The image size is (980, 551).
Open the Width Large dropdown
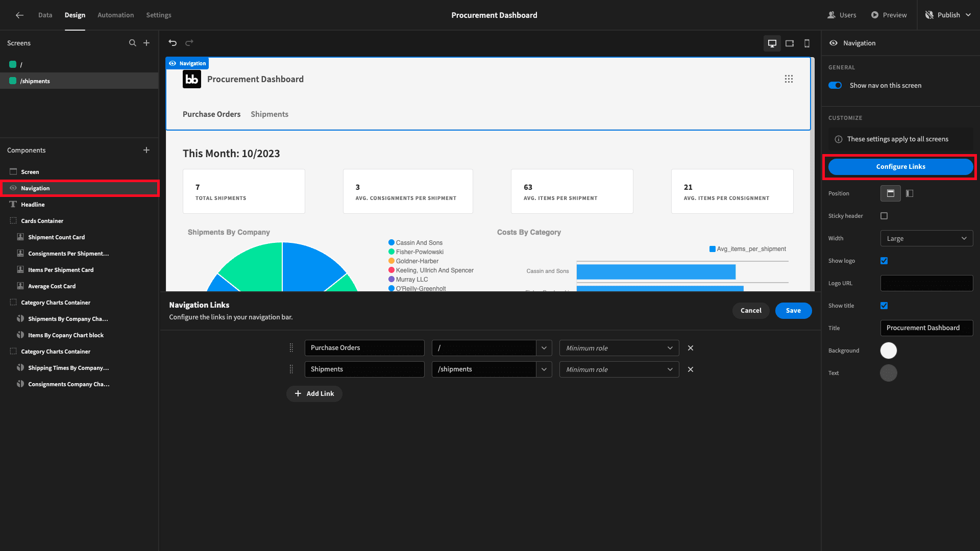(926, 238)
